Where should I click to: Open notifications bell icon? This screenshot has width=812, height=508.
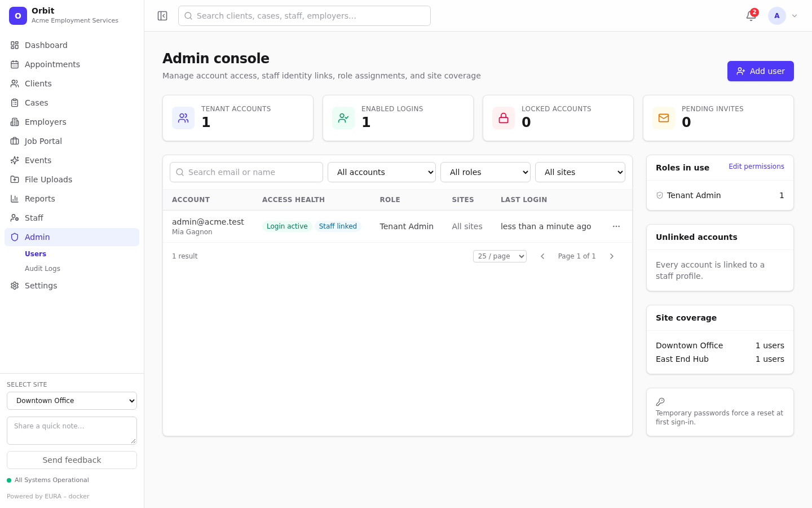751,16
